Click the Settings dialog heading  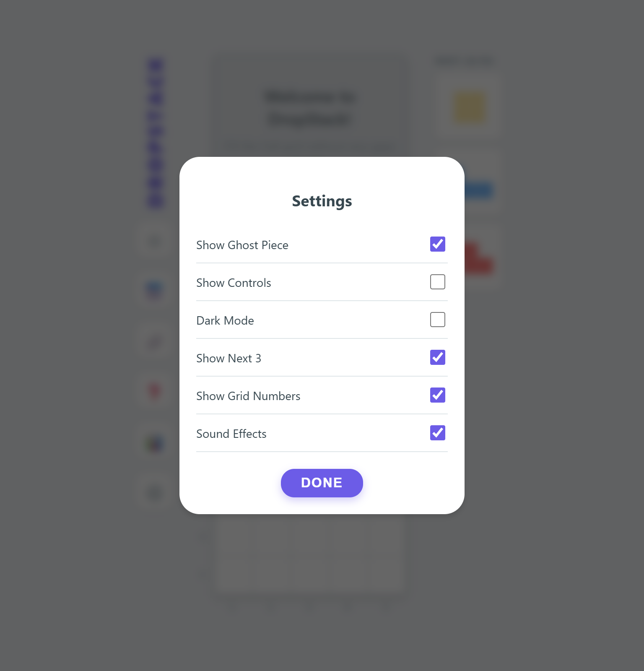click(x=322, y=201)
